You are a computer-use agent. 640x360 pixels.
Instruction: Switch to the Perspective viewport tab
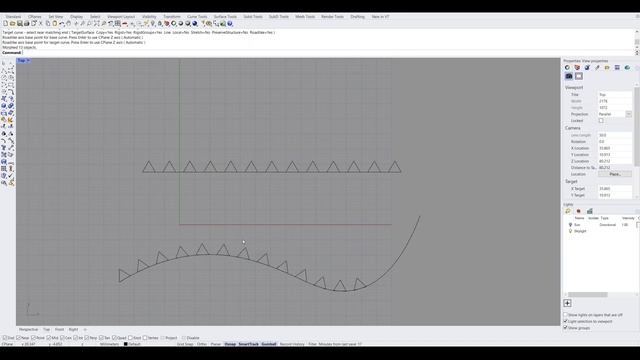[x=29, y=329]
